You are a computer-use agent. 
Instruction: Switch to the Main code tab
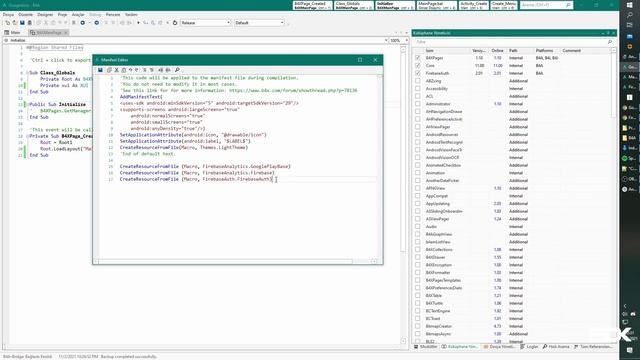pos(13,32)
